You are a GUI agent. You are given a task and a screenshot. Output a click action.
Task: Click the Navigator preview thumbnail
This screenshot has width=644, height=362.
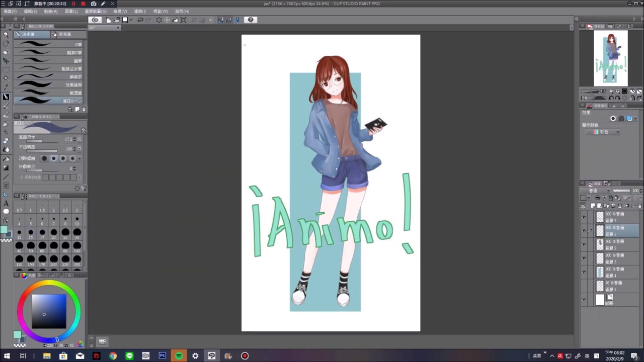[x=611, y=58]
